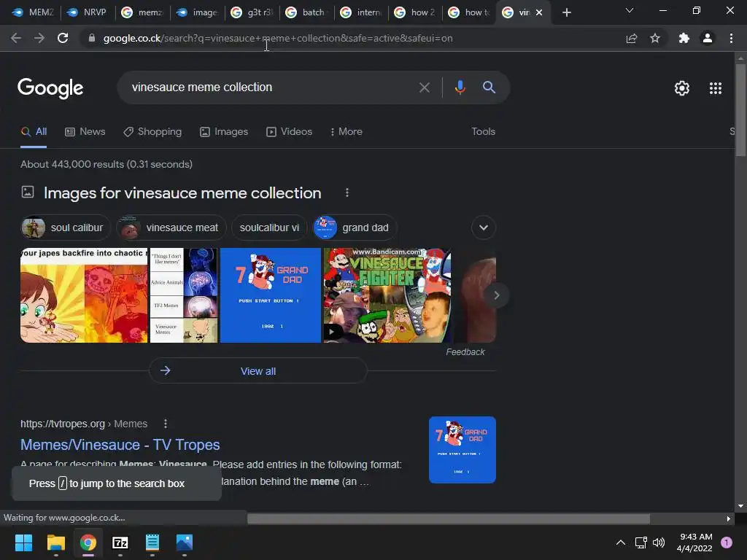Select the soulcalibur vi chip
The image size is (747, 560).
pos(269,227)
